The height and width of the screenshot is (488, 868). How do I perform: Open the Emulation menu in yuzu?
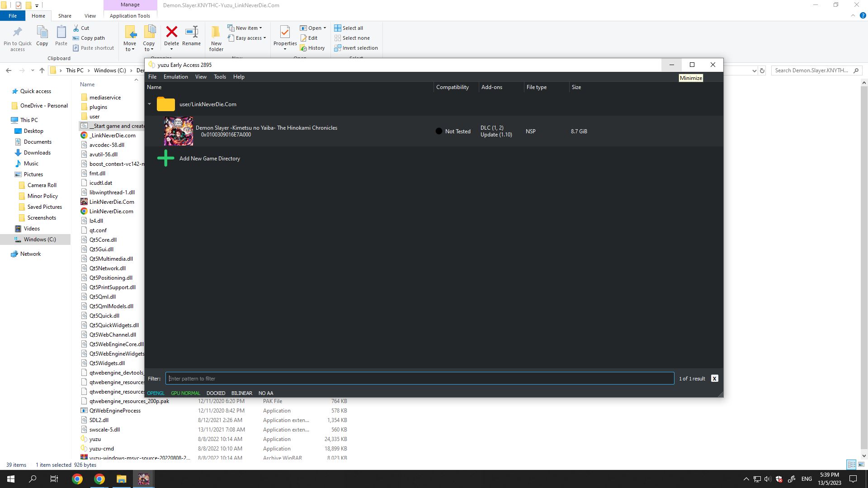175,77
